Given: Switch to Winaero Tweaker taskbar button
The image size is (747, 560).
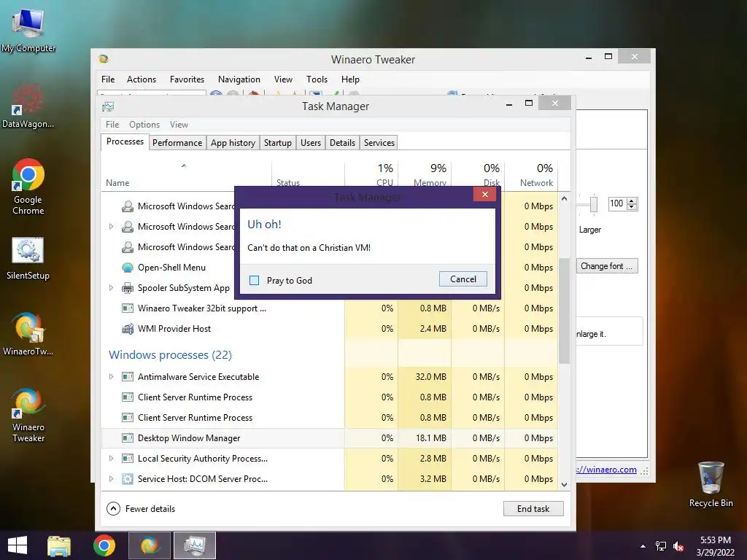Looking at the screenshot, I should (149, 545).
